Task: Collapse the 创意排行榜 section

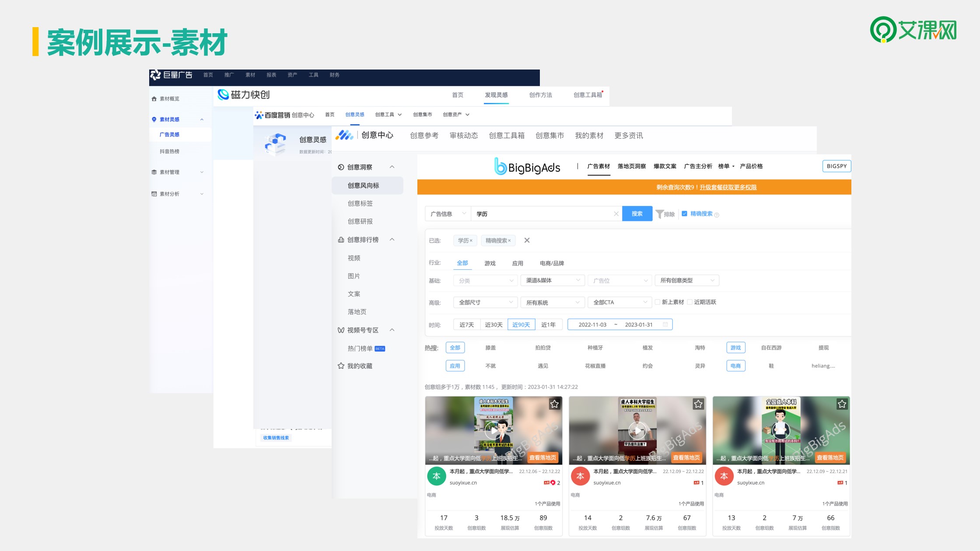Action: tap(392, 239)
